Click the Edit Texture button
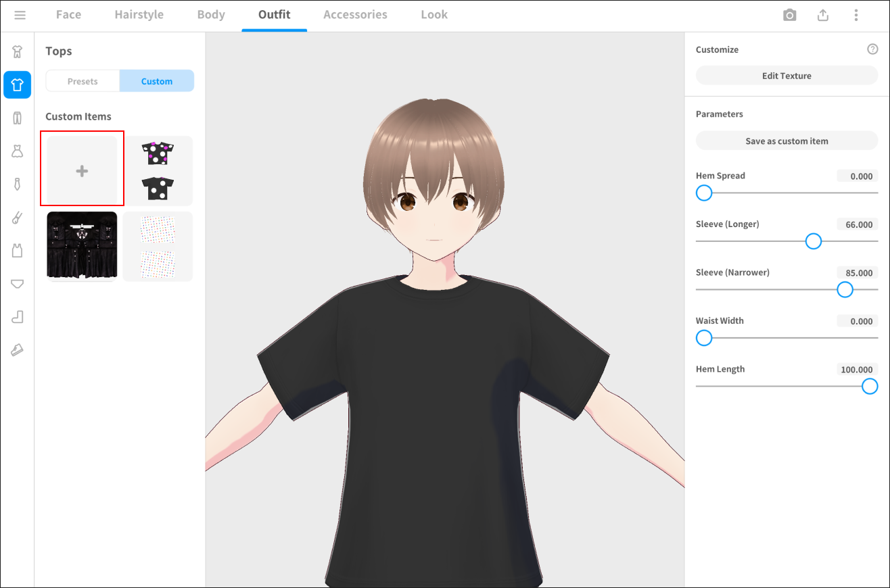 787,76
